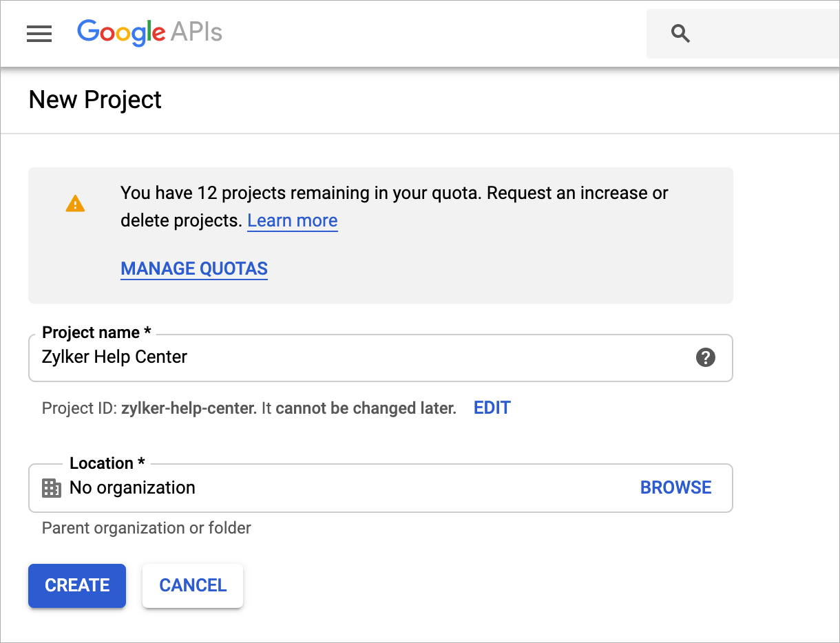The image size is (840, 643).
Task: Browse for a parent location
Action: point(675,488)
